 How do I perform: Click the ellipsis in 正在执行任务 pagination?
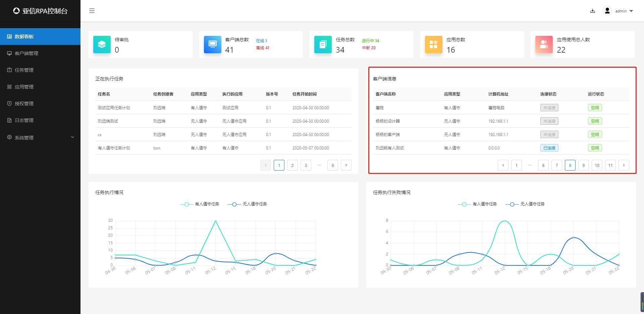(319, 165)
